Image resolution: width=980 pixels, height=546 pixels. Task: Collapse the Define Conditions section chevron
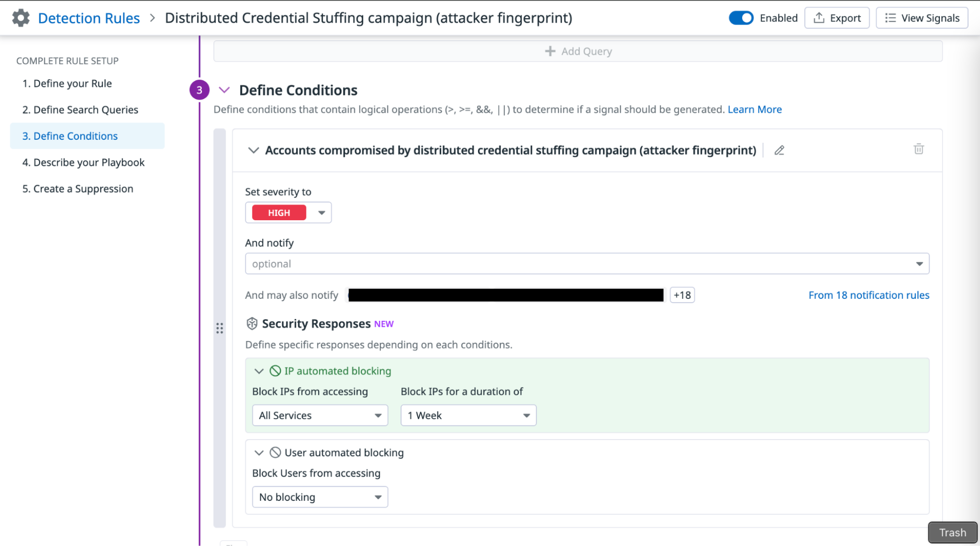(x=224, y=90)
